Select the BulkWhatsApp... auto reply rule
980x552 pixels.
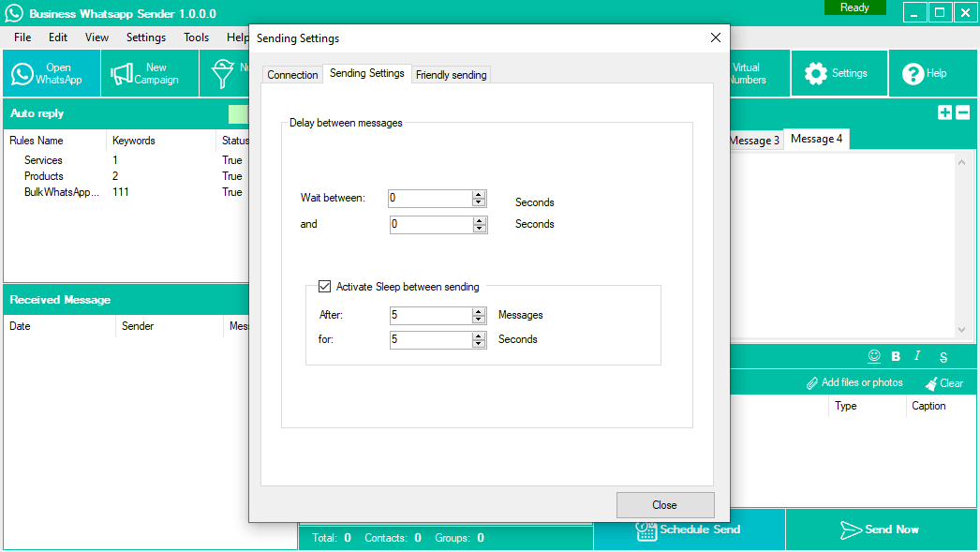click(61, 192)
